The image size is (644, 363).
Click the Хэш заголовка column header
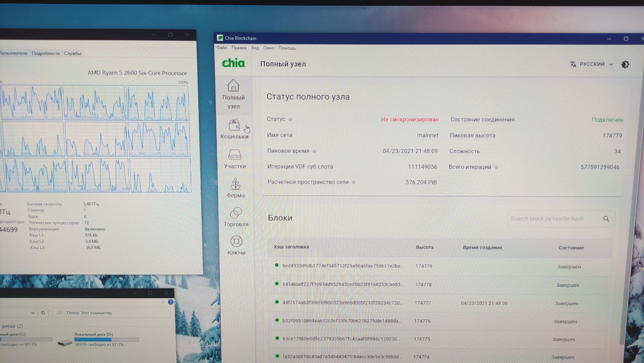(x=291, y=247)
